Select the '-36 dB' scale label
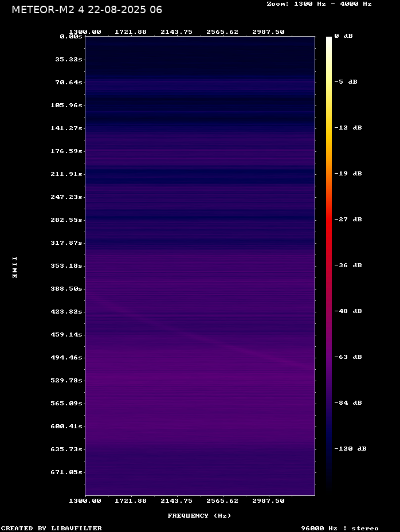 (348, 265)
